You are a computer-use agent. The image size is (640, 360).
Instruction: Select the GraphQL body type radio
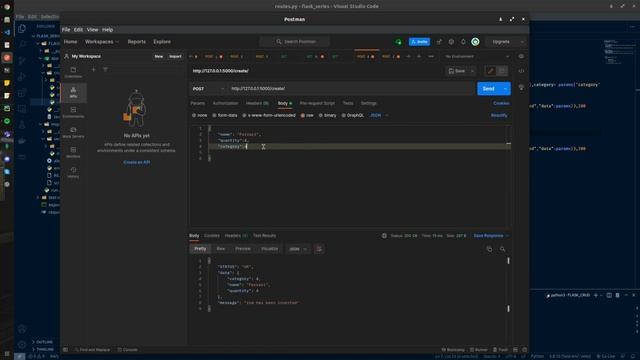(343, 116)
